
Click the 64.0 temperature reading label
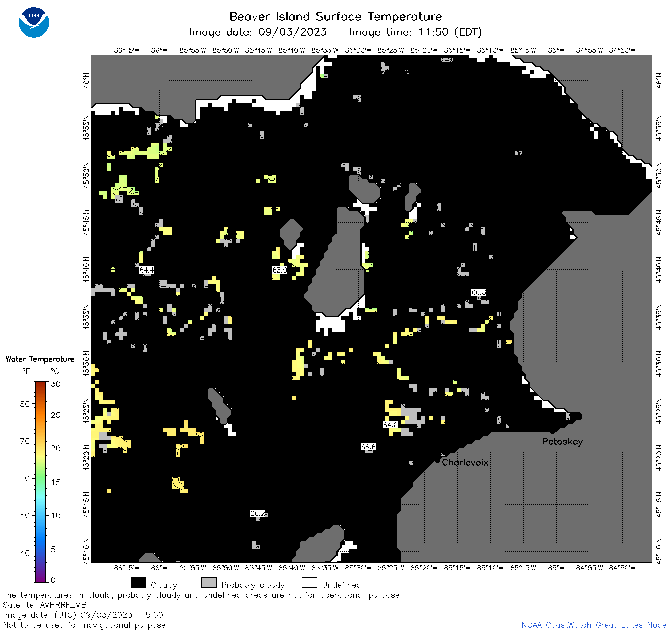[390, 425]
